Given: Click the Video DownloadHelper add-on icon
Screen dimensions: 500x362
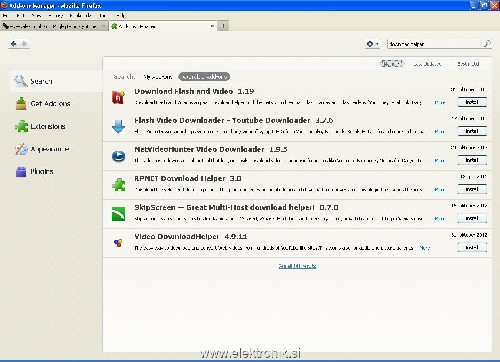Looking at the screenshot, I should (118, 243).
